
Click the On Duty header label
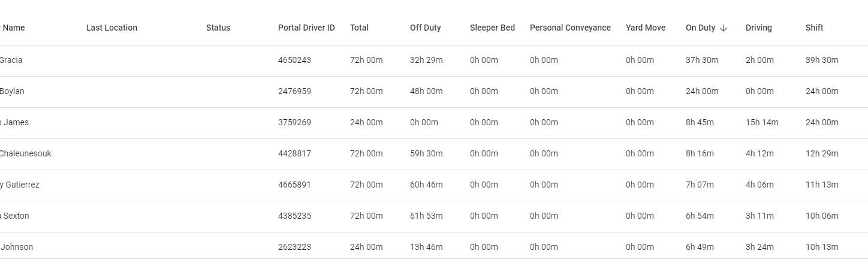(700, 28)
